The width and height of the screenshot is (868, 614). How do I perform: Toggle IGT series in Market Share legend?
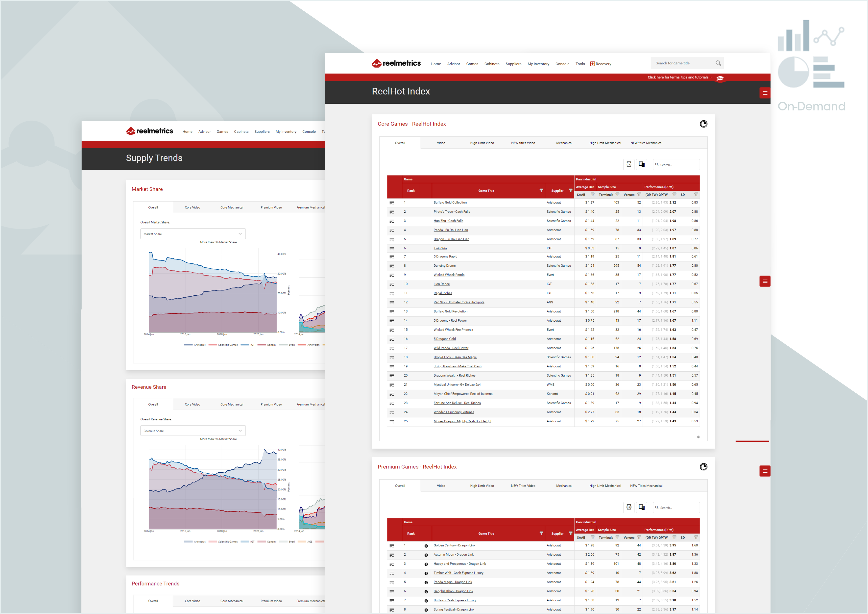point(248,345)
